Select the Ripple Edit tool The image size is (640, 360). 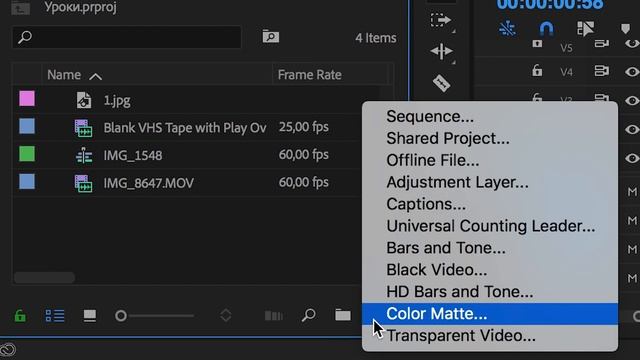coord(441,51)
